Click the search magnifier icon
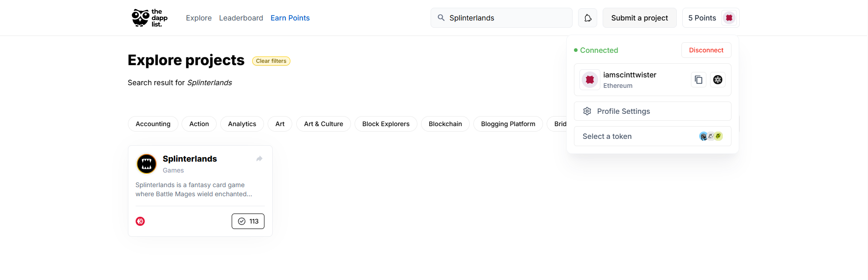This screenshot has width=868, height=280. [x=441, y=18]
